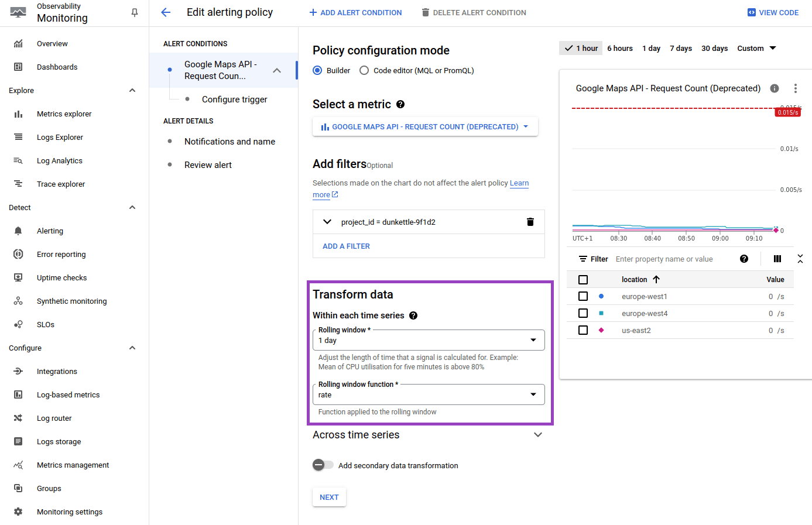Toggle Add secondary data transformation

(323, 465)
